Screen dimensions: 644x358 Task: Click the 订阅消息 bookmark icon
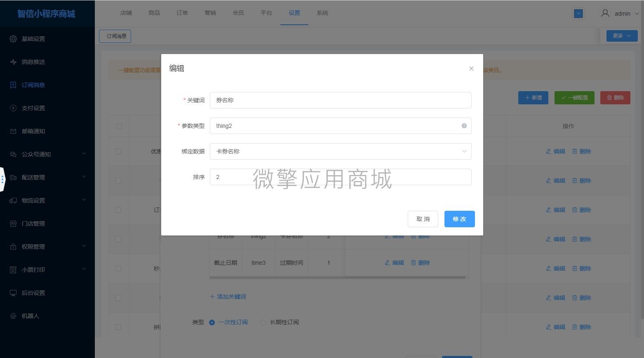[x=13, y=85]
